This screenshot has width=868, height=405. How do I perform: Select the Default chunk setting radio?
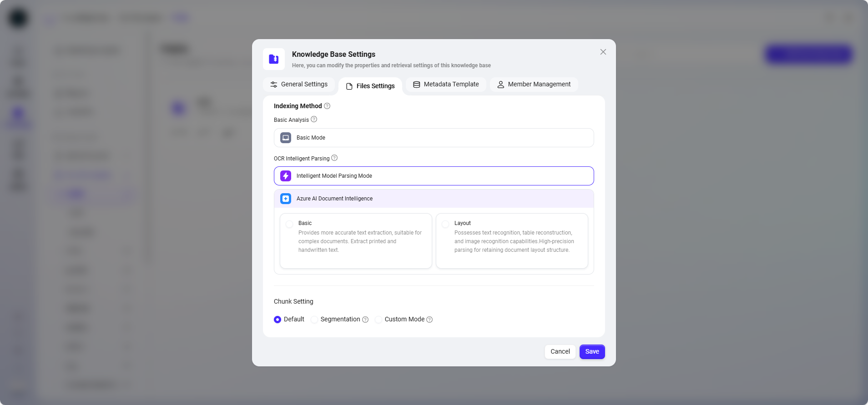click(278, 320)
